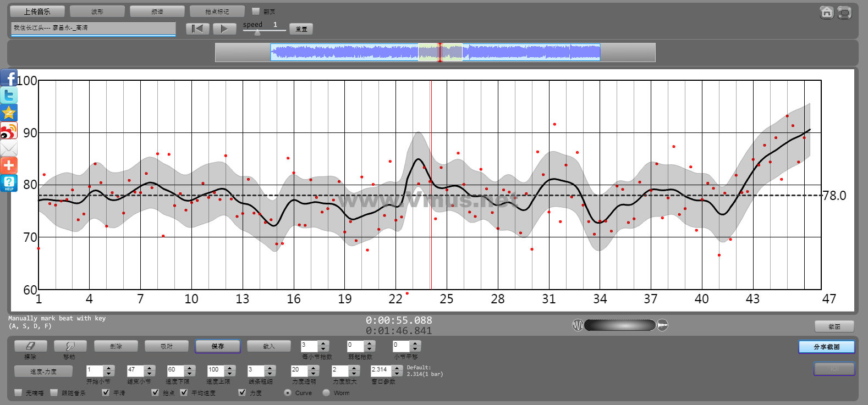Toggle the 平滑 (smooth) checkbox
This screenshot has height=405, width=868.
point(106,392)
